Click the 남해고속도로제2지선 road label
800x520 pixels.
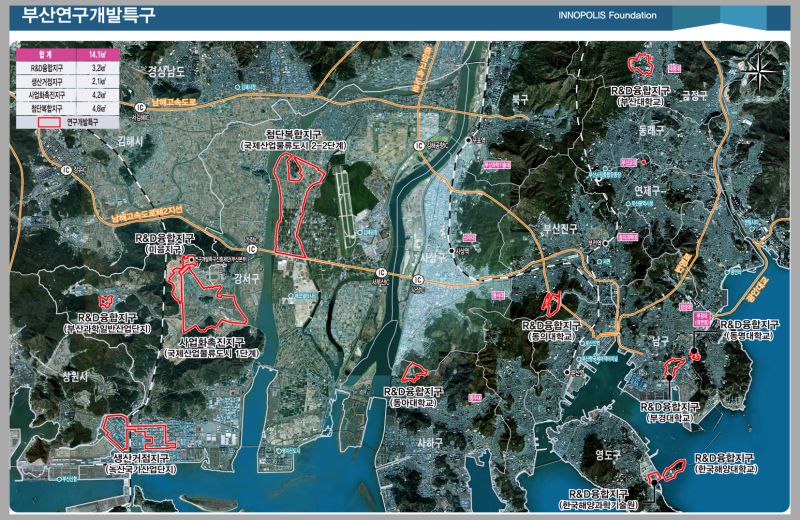(147, 215)
